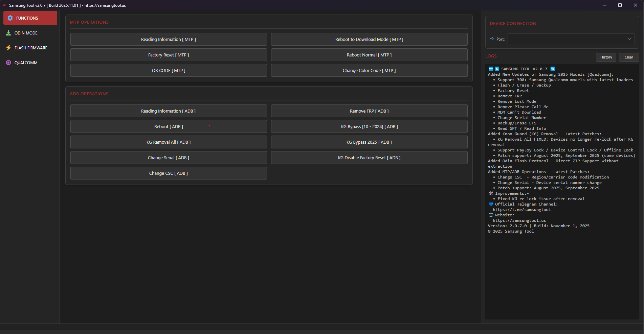644x334 pixels.
Task: Run Reading Information over MTP
Action: click(168, 39)
